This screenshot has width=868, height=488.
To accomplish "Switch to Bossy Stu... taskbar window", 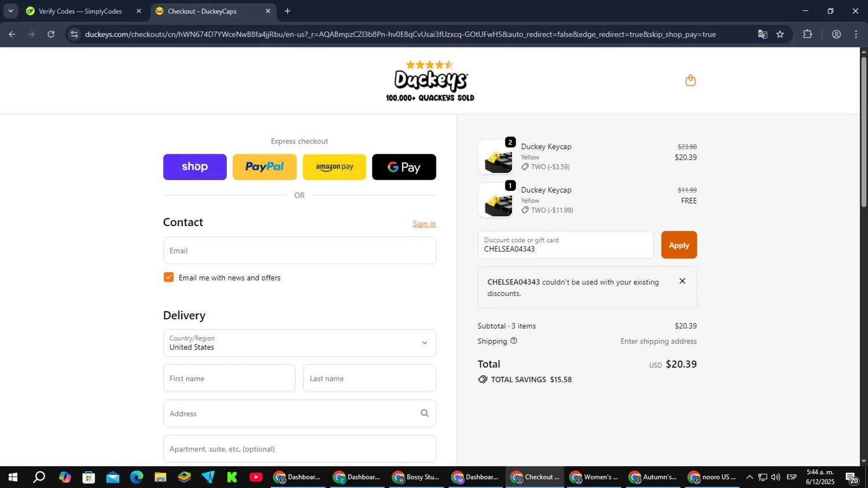I will (416, 477).
